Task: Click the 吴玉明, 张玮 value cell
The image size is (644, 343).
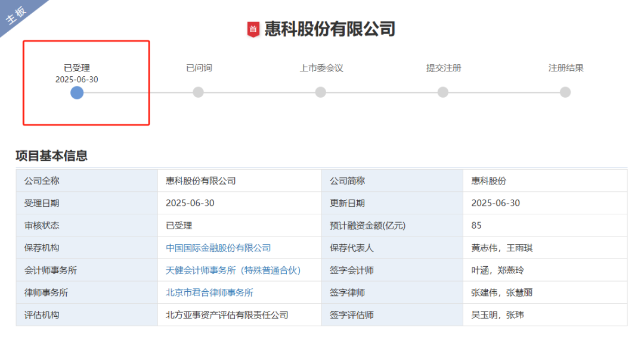Action: click(x=545, y=315)
